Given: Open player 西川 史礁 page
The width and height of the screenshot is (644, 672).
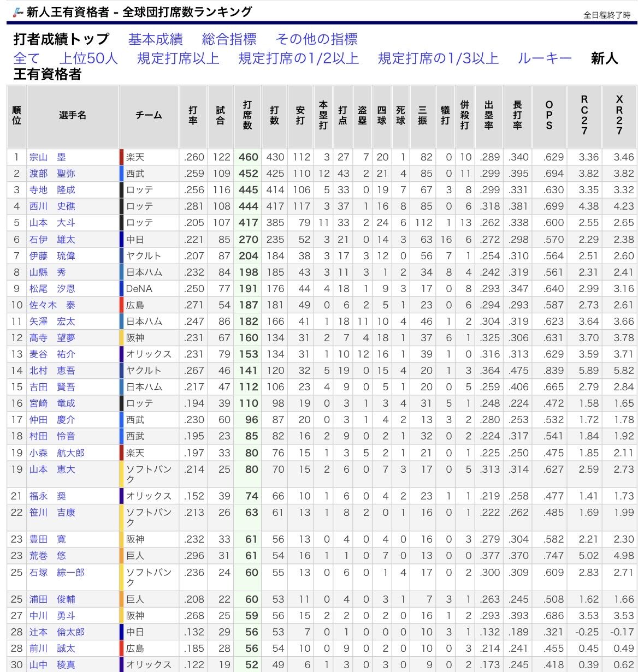Looking at the screenshot, I should point(52,206).
